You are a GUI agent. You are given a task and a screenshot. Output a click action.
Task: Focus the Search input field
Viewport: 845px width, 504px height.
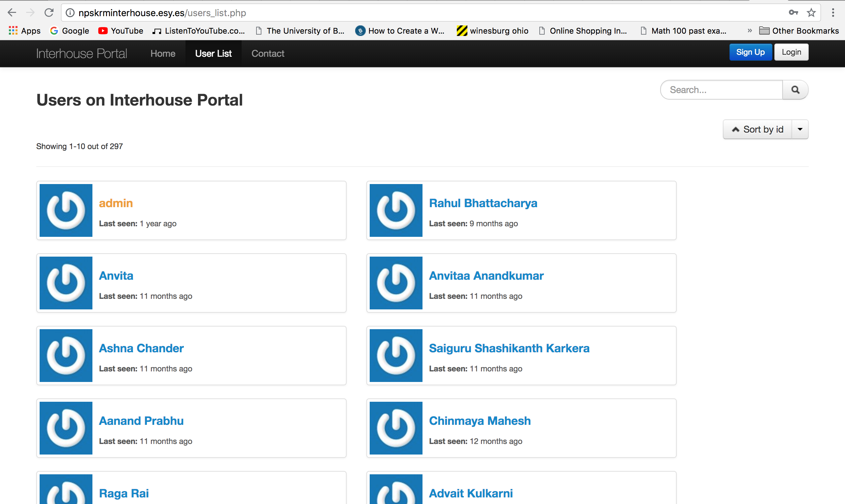[721, 90]
